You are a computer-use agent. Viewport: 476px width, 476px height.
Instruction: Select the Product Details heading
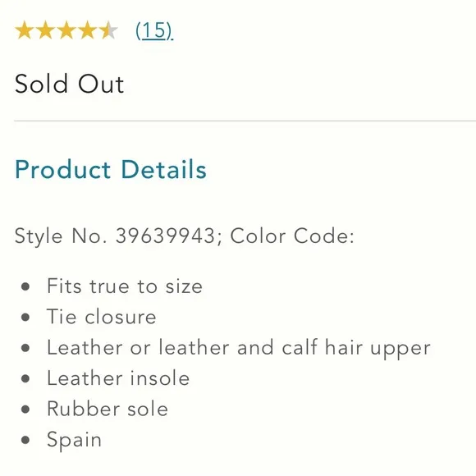(x=111, y=169)
